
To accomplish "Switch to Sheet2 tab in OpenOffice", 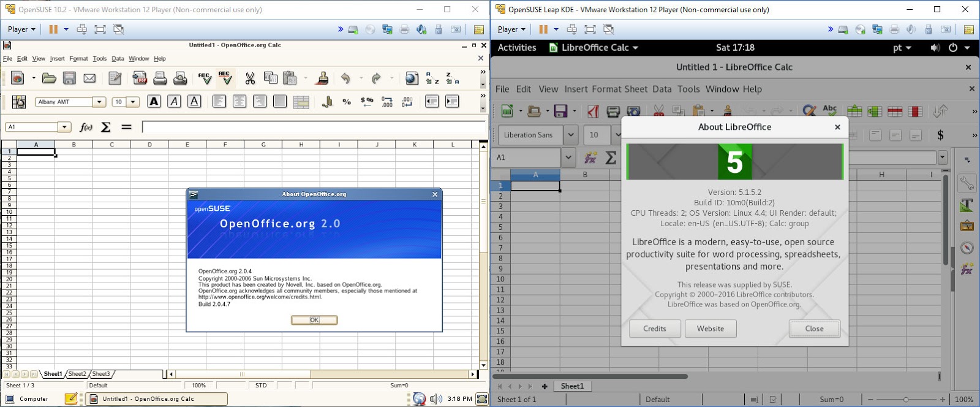I will (77, 374).
